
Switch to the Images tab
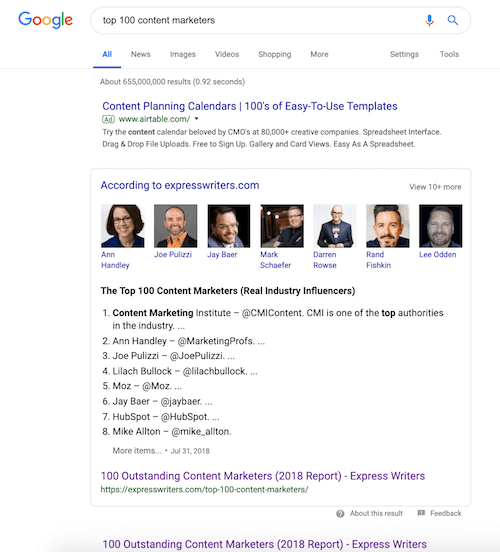tap(182, 55)
